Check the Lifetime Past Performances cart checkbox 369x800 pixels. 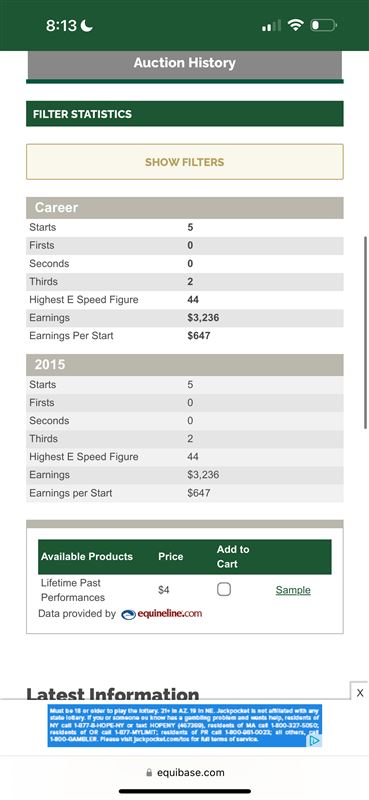[224, 589]
